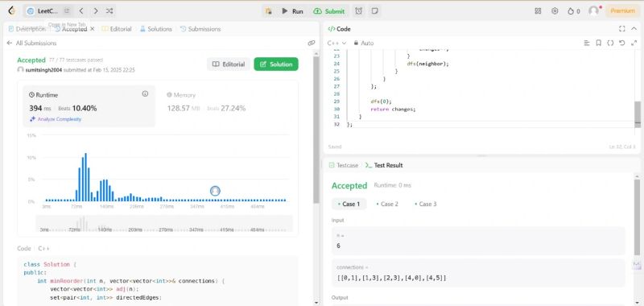Image resolution: width=644 pixels, height=306 pixels.
Task: Bookmark the code snippet icon
Action: click(598, 43)
